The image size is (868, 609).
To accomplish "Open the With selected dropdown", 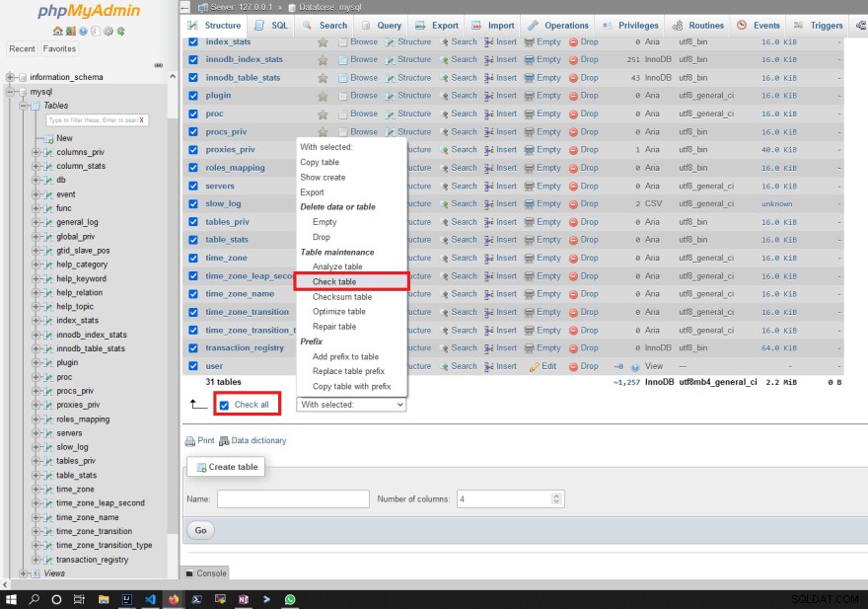I will pyautogui.click(x=351, y=405).
